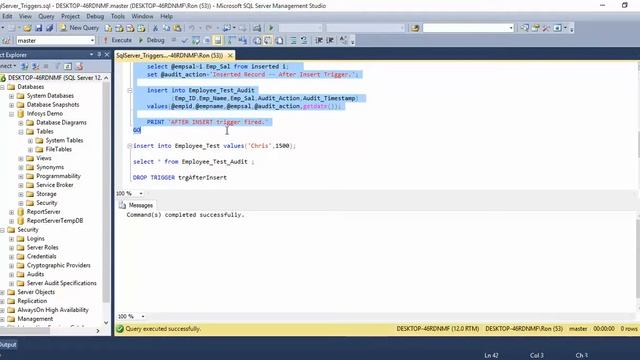This screenshot has height=360, width=640.
Task: Click the Object Explorer vertical scrollbar down arrow
Action: tap(106, 322)
